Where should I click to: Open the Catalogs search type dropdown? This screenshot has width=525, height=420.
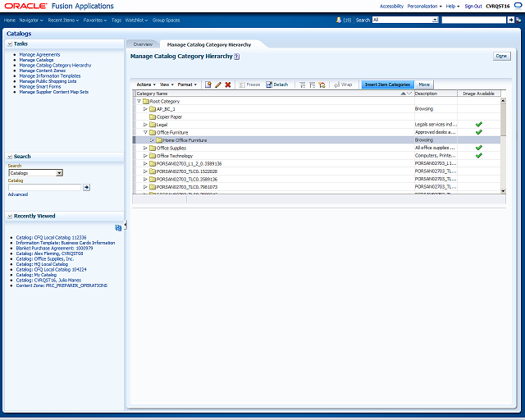pos(59,173)
